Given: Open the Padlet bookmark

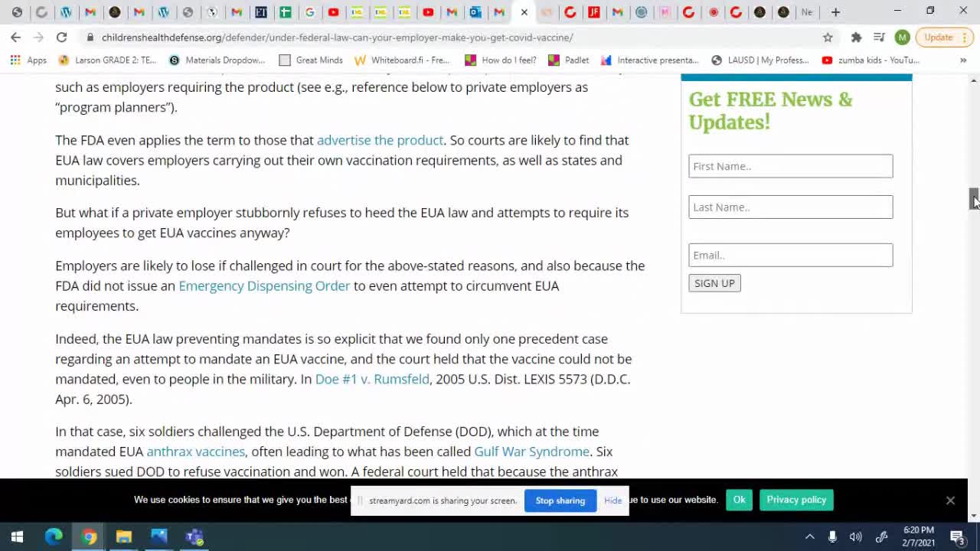Looking at the screenshot, I should coord(569,60).
